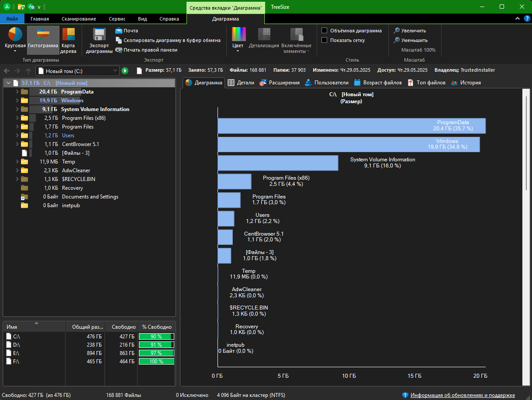Select the Recovery folder row

tap(89, 188)
